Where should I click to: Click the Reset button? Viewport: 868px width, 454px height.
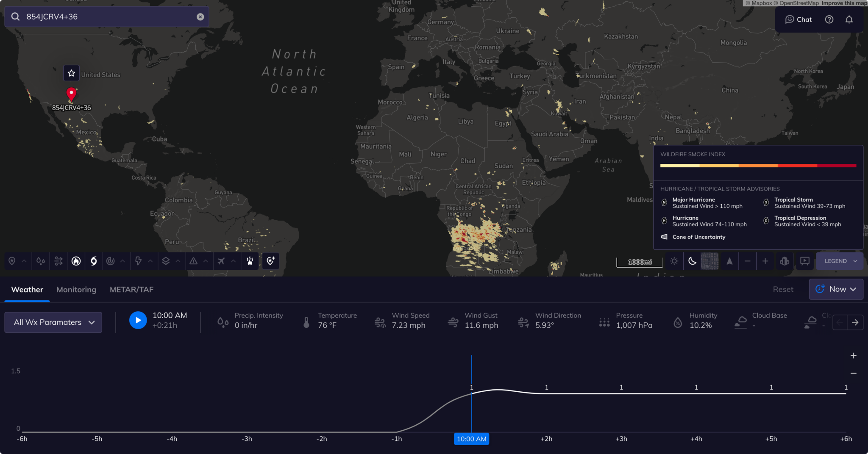tap(783, 289)
